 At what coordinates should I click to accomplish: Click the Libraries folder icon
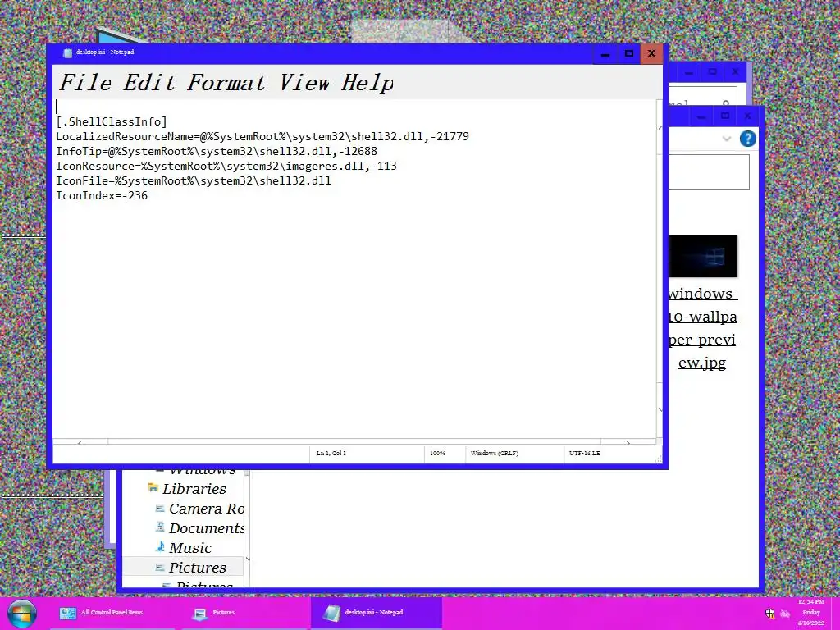[153, 487]
